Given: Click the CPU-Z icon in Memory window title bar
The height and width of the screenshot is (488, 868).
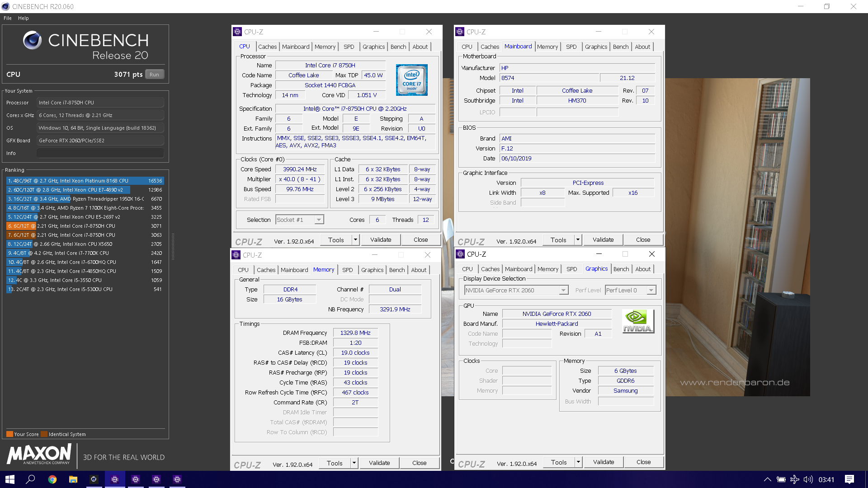Looking at the screenshot, I should (236, 255).
